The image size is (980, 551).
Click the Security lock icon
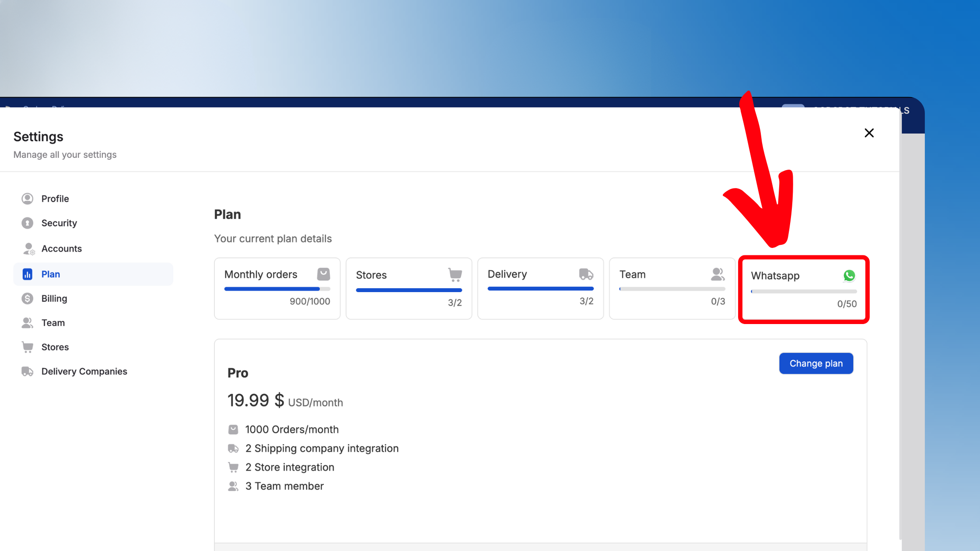[x=27, y=223]
